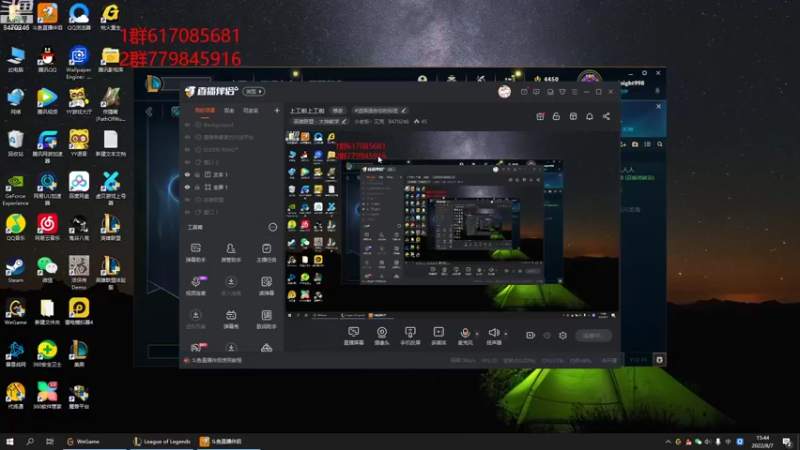
Task: Switch to the second scene tab
Action: 229,111
